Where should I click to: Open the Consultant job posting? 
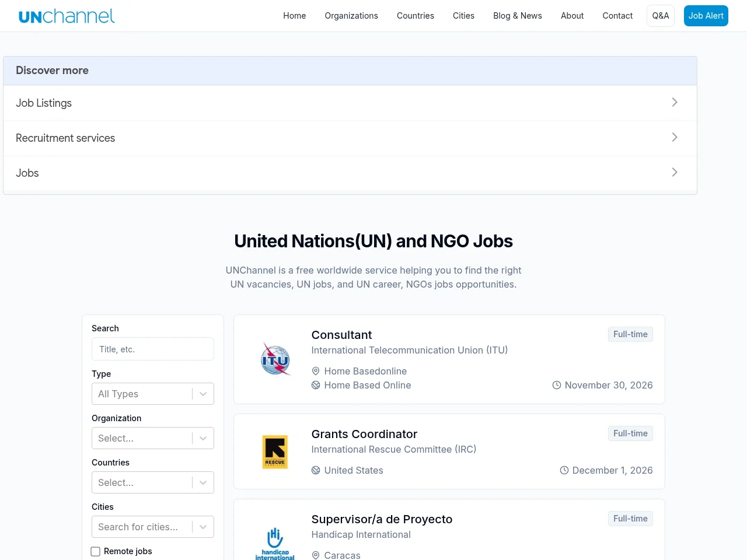[341, 335]
